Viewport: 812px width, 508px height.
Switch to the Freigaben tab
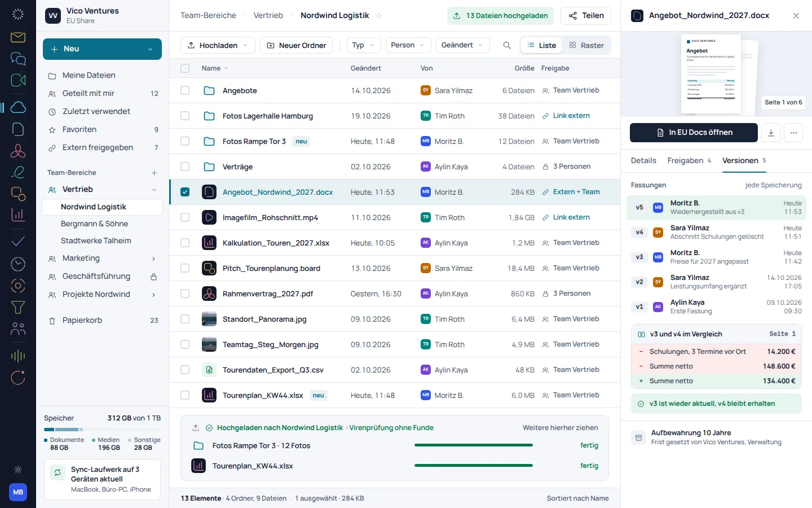coord(689,160)
